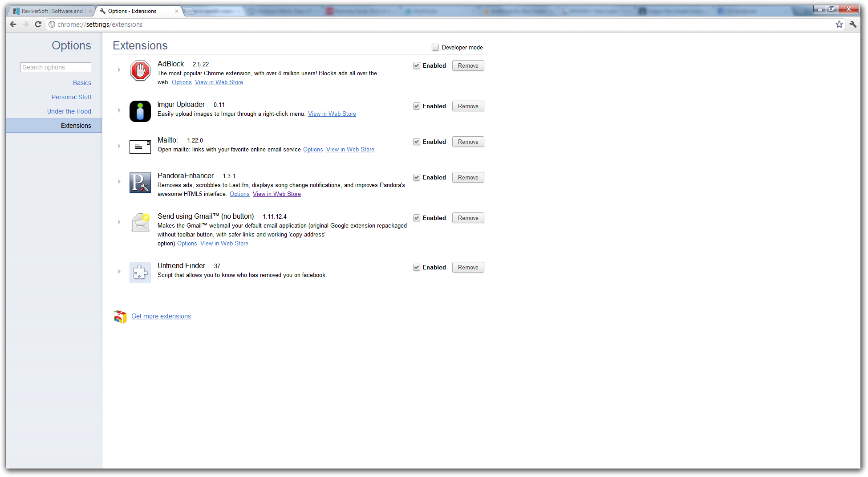View Imgur Uploader in Web Store

point(332,114)
